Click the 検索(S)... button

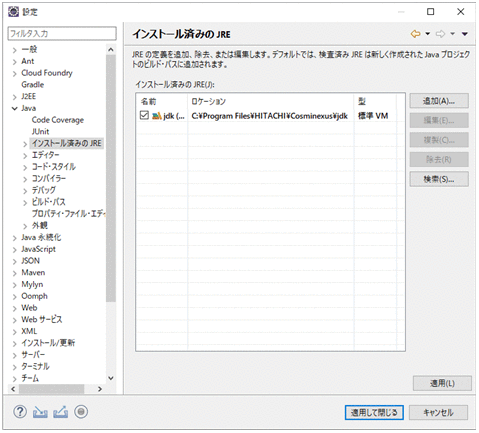(439, 179)
